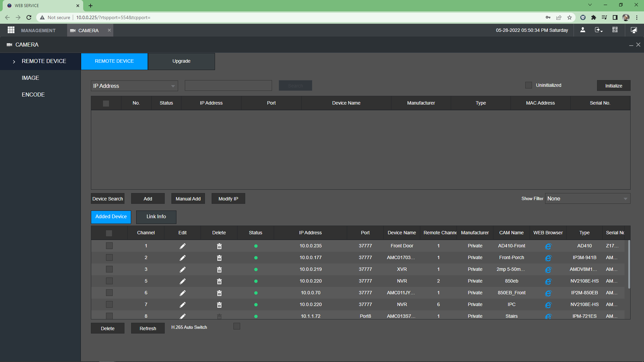Viewport: 644px width, 362px height.
Task: Close the CAMERA panel with X
Action: [x=638, y=45]
